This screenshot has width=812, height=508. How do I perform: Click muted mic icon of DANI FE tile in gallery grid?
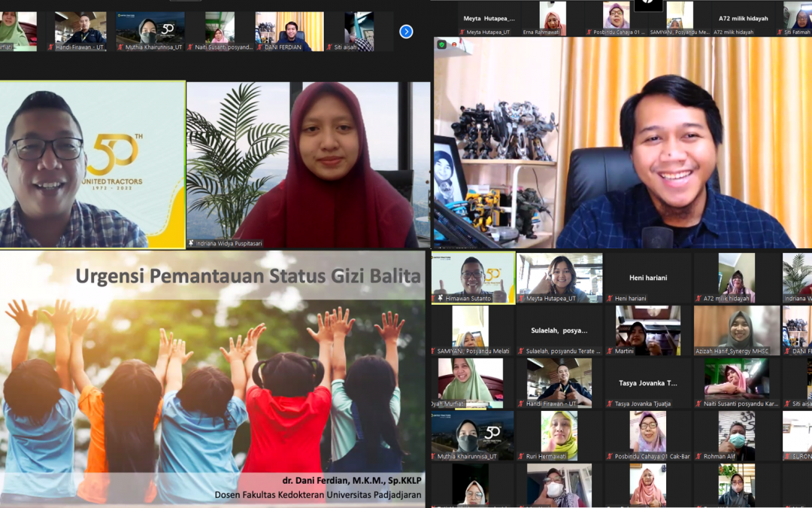tap(787, 351)
